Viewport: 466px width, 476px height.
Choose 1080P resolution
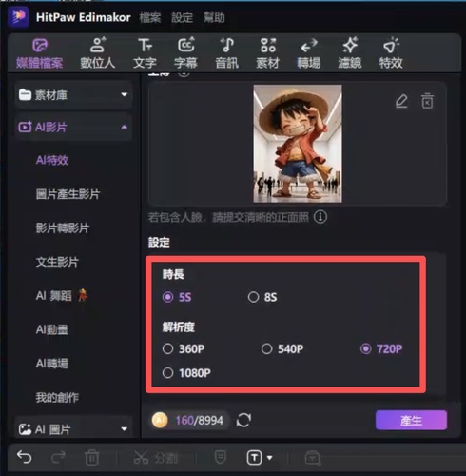click(x=186, y=373)
